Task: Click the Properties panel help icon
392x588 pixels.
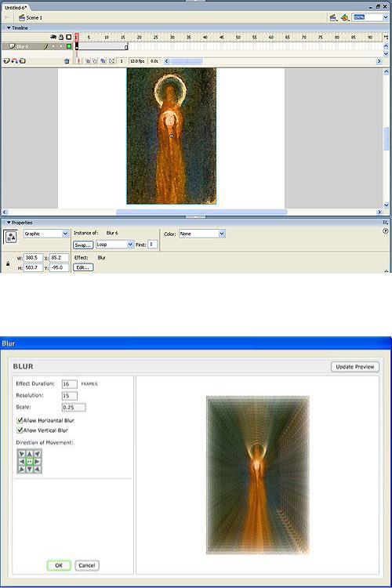Action: pyautogui.click(x=385, y=231)
